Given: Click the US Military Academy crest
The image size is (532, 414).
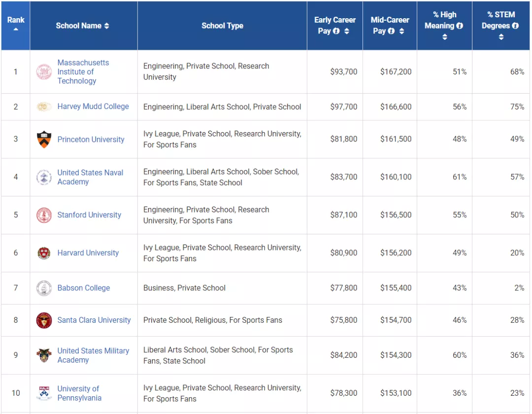Looking at the screenshot, I should 44,355.
